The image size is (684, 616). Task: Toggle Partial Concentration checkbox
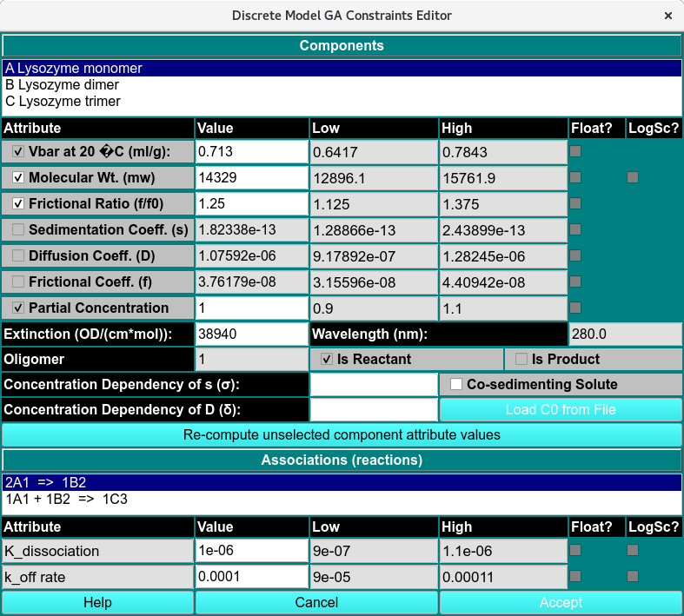pos(18,308)
